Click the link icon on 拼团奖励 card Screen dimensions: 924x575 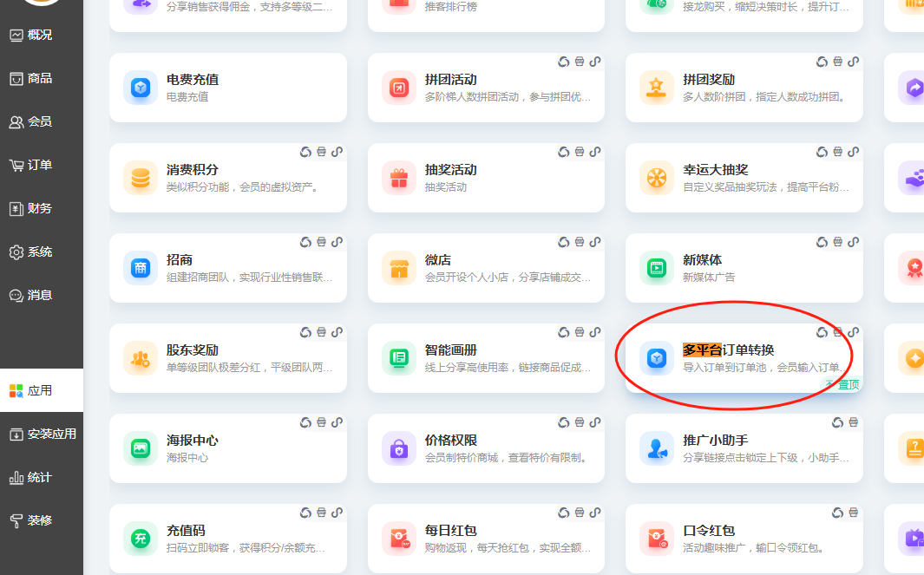853,62
